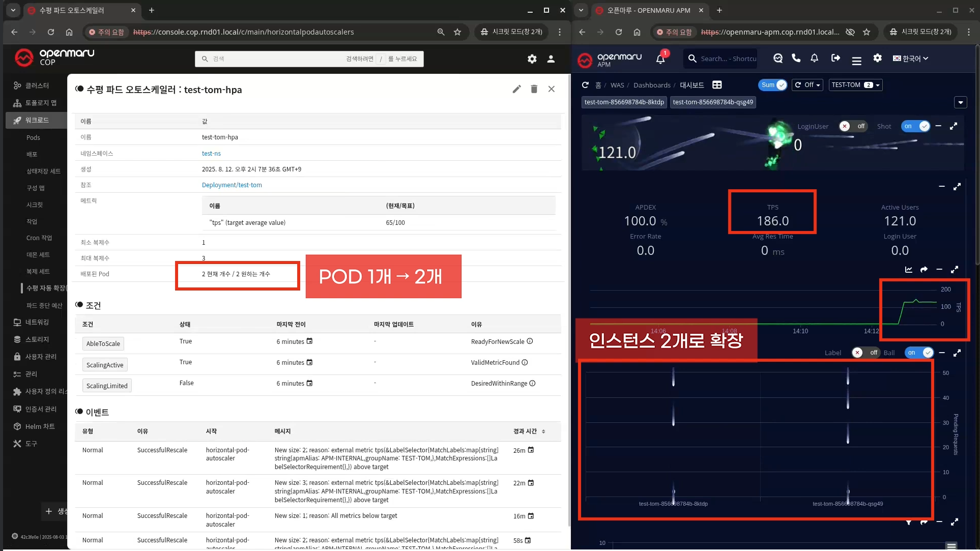The image size is (980, 551).
Task: Click the COP console settings gear
Action: click(x=532, y=59)
